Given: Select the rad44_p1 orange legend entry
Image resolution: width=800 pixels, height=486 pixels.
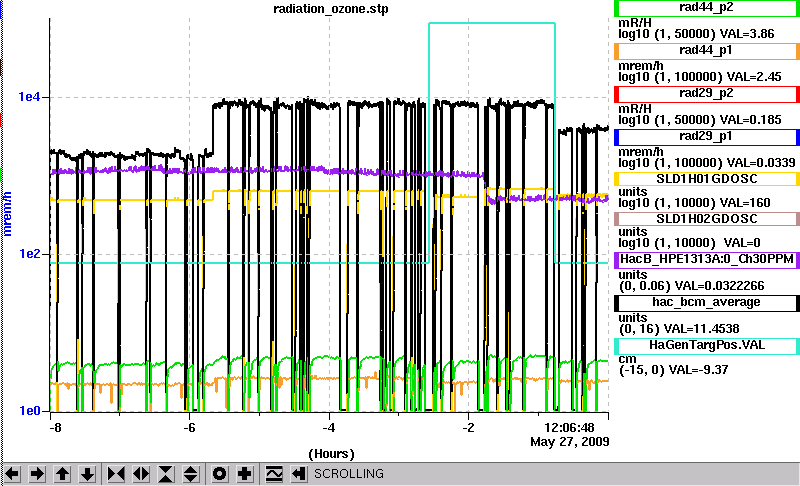Looking at the screenshot, I should pyautogui.click(x=707, y=51).
